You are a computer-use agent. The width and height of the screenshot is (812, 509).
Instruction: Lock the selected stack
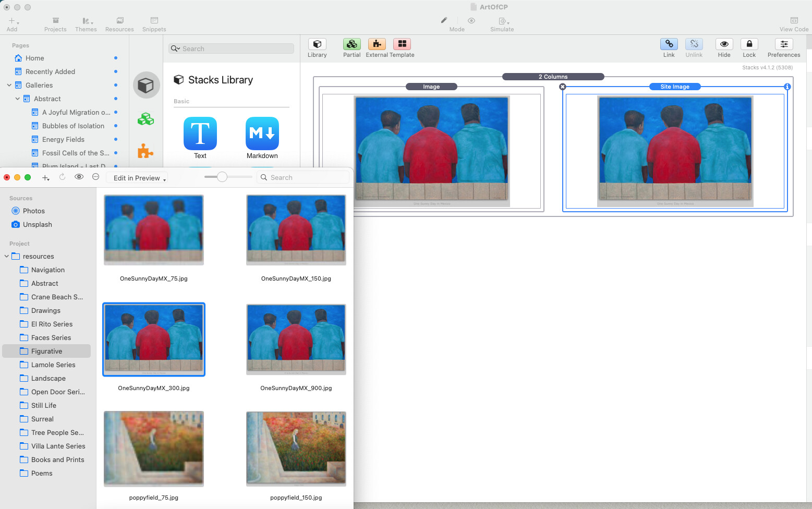(x=749, y=44)
